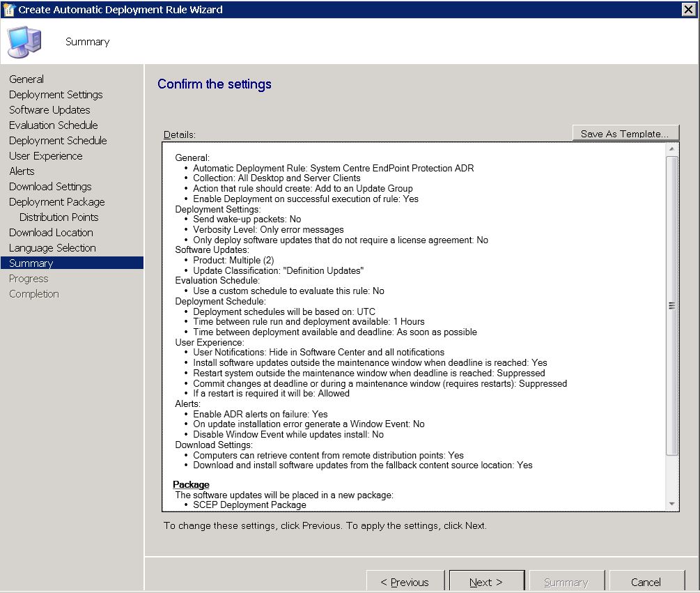The image size is (700, 593).
Task: Click 'Verbosity Level: Only error messages' line
Action: [x=268, y=229]
